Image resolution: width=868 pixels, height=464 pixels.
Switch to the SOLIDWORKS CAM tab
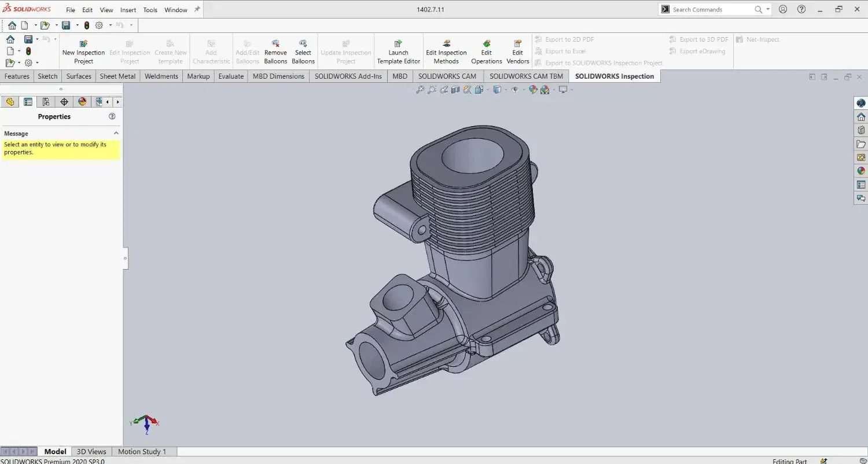[447, 76]
